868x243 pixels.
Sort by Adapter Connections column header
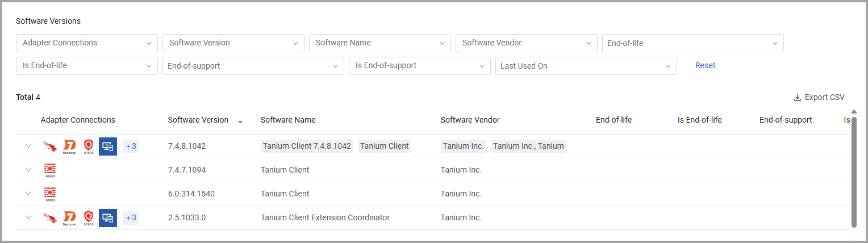click(x=78, y=120)
